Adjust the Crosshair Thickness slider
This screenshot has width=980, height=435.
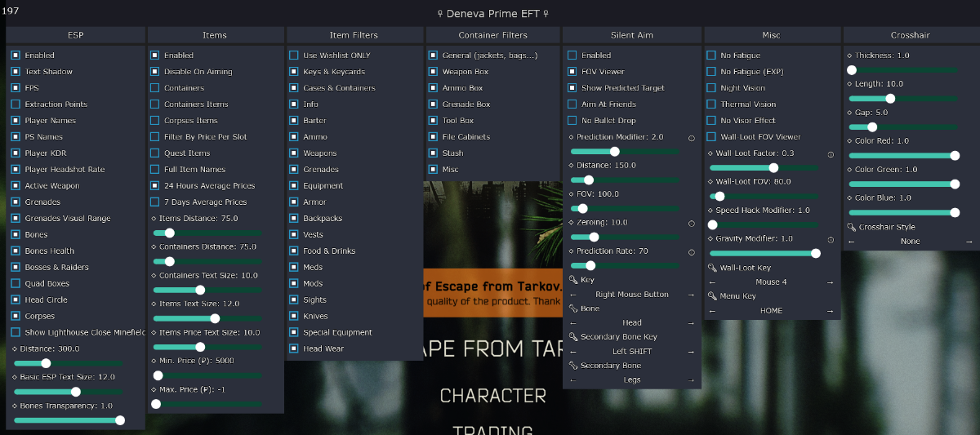coord(903,70)
